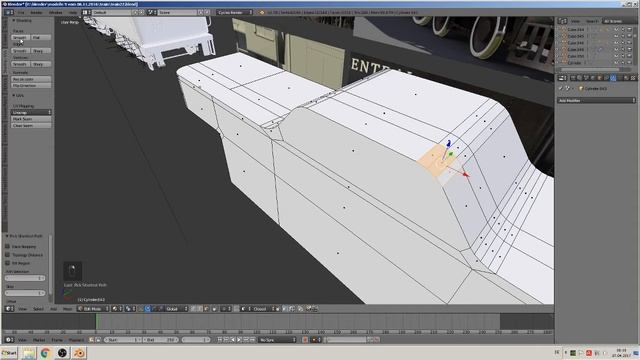The image size is (640, 360).
Task: Open the Playback menu in timeline
Action: click(76, 340)
